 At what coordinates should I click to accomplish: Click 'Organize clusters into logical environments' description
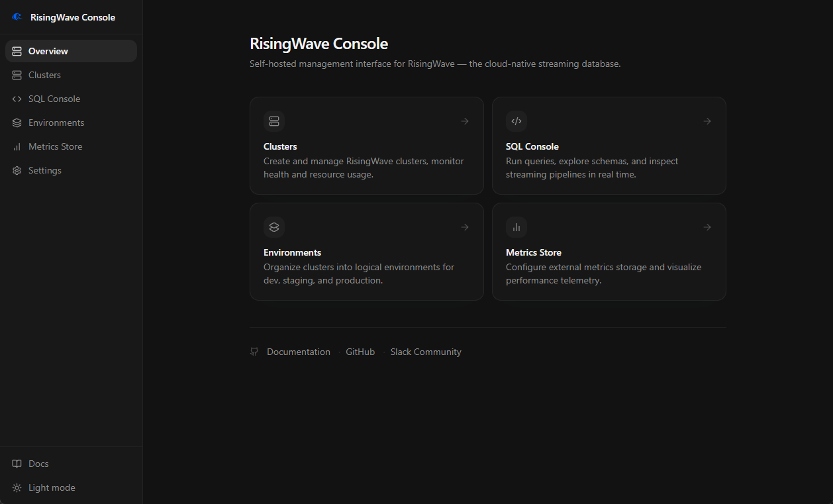coord(359,274)
